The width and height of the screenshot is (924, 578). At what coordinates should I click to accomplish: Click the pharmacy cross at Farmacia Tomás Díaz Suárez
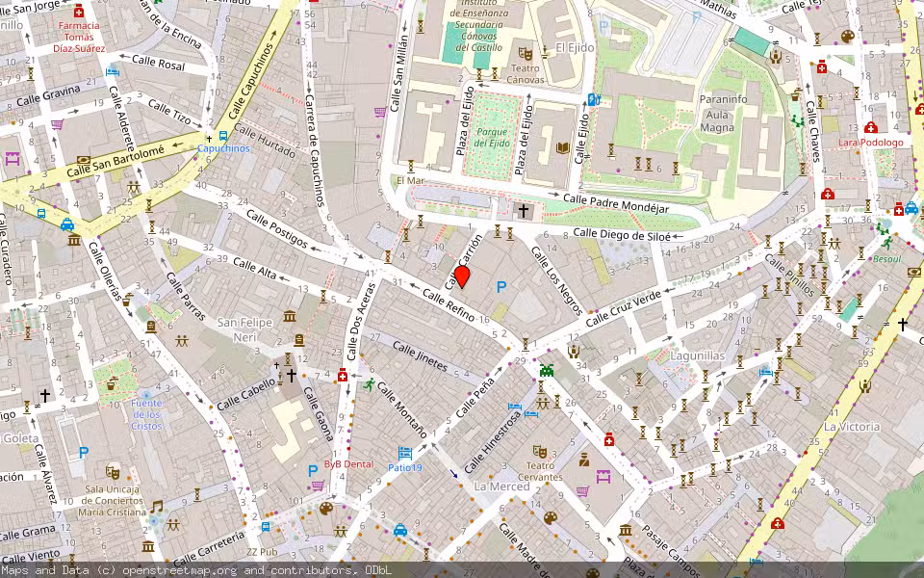click(x=79, y=12)
